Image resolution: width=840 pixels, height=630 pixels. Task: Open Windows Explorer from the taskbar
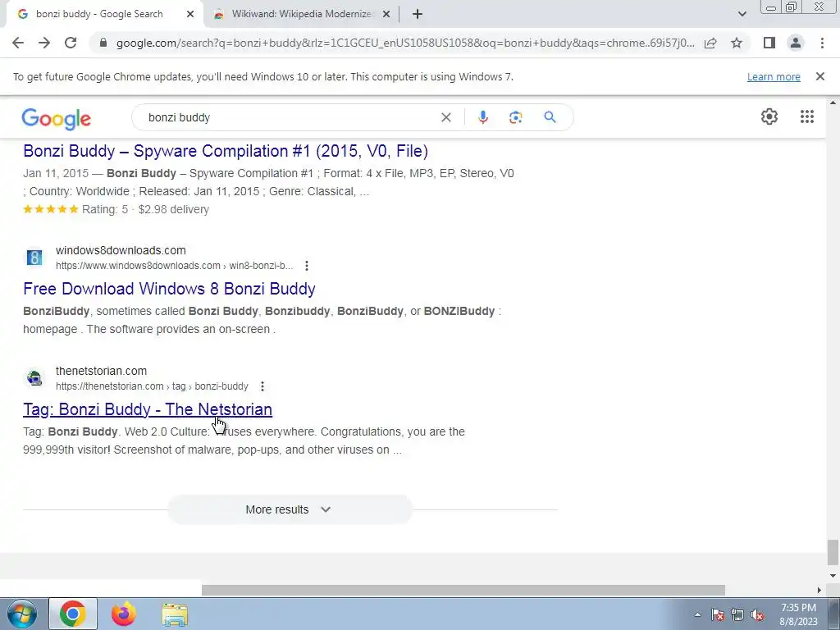175,614
